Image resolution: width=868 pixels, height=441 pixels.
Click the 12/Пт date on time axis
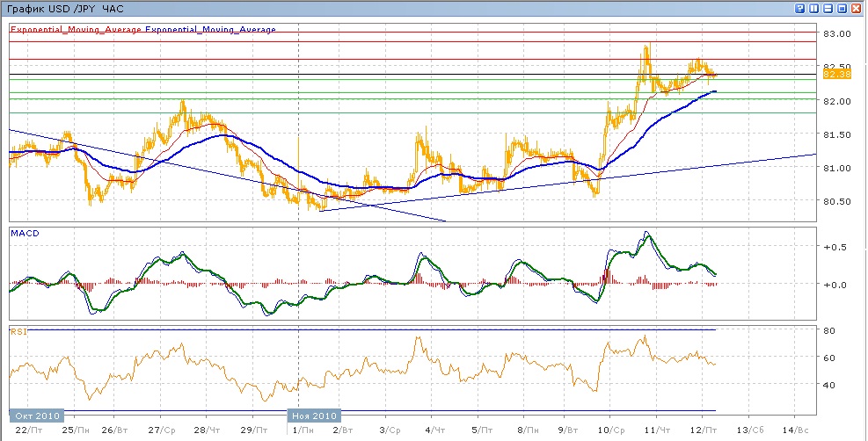(702, 430)
